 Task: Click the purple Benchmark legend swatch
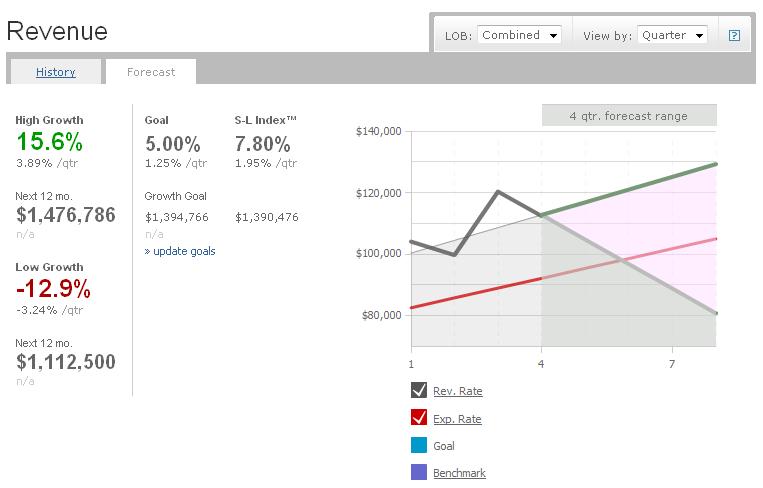point(419,473)
